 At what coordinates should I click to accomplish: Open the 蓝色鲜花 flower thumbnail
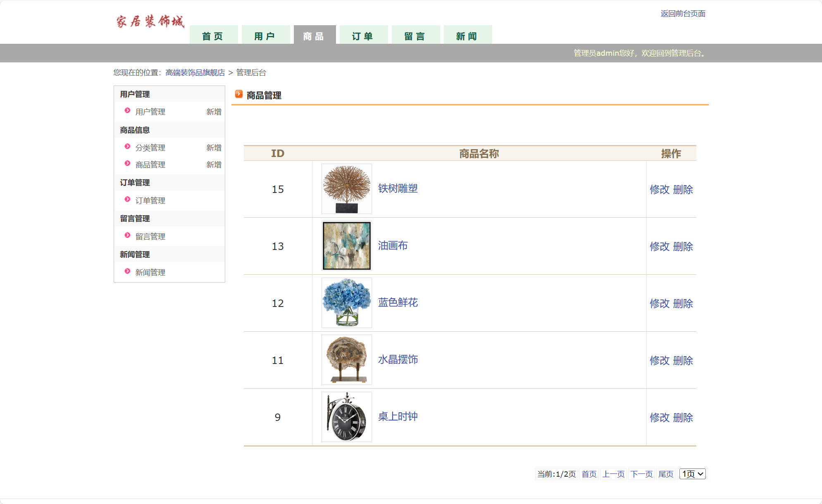tap(346, 303)
